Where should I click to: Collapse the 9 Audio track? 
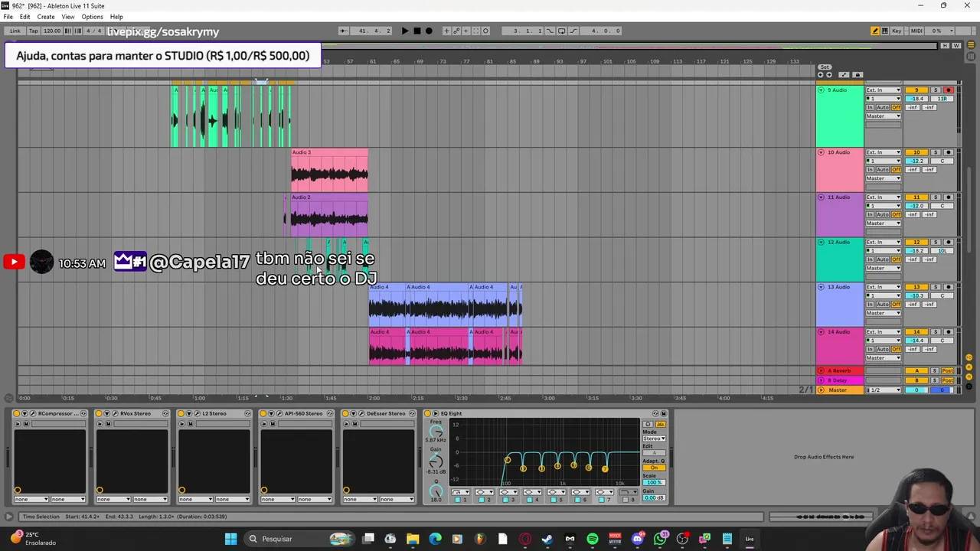pos(821,90)
